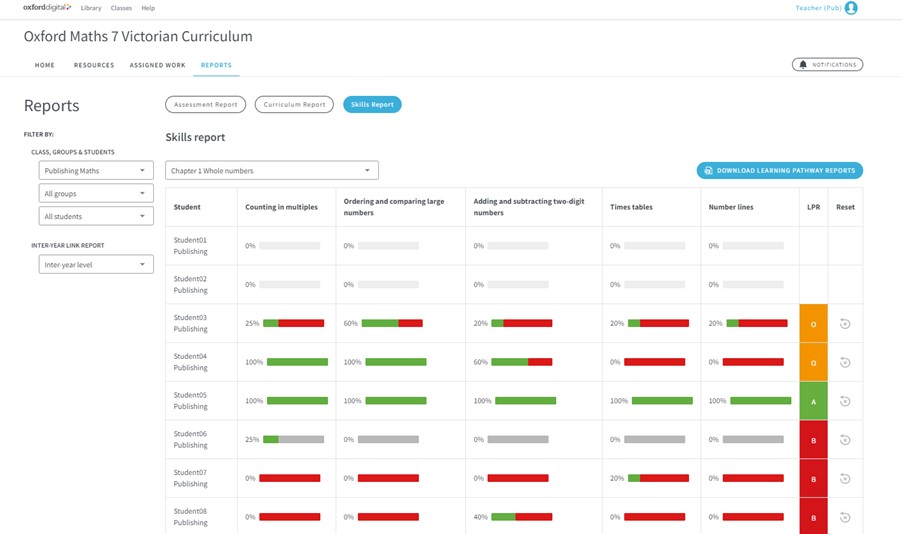
Task: Open Student04's orange LPR badge
Action: click(813, 363)
